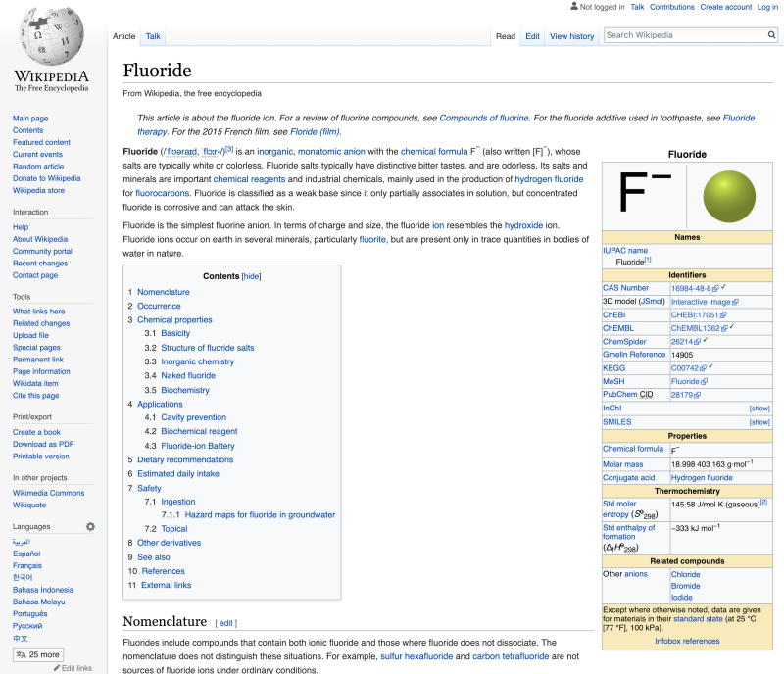Jump to Hazard maps for fluoride in groundwater
784x674 pixels.
click(260, 515)
